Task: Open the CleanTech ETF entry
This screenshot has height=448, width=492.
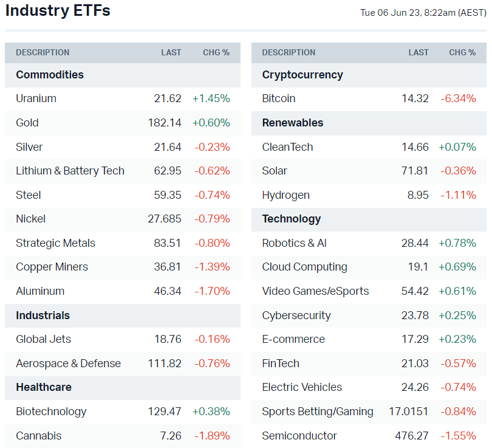Action: [287, 147]
